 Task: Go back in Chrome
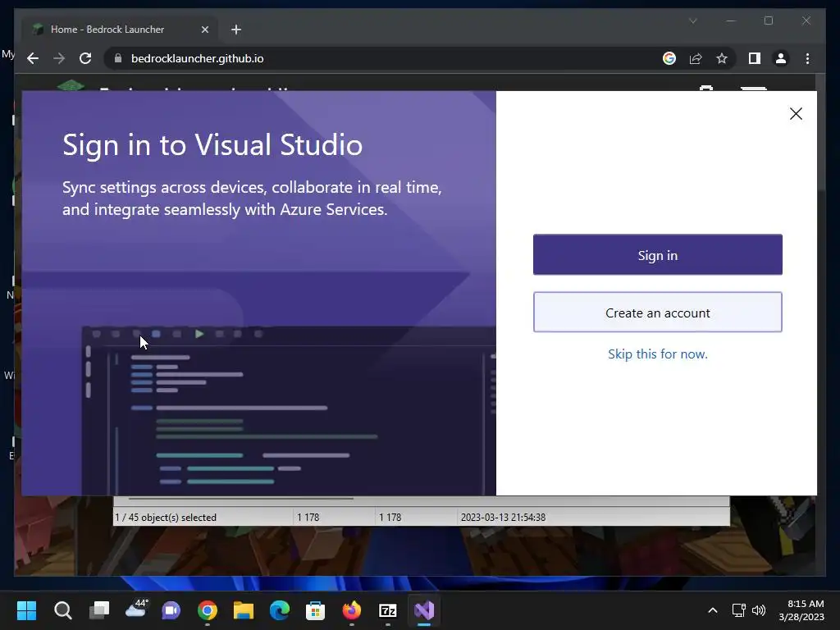click(x=33, y=58)
